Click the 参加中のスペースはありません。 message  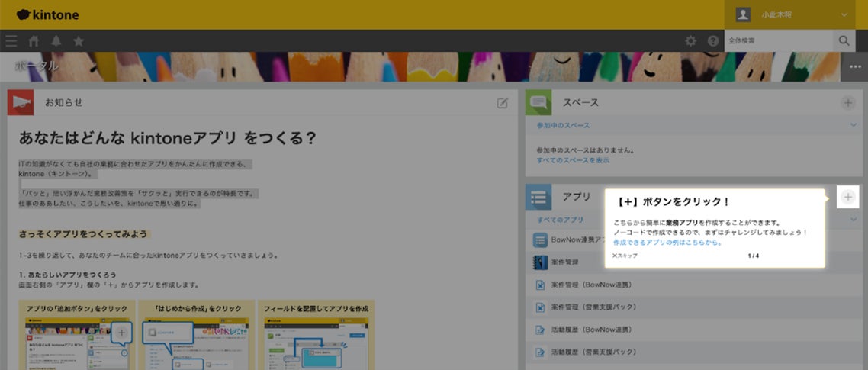[x=585, y=150]
